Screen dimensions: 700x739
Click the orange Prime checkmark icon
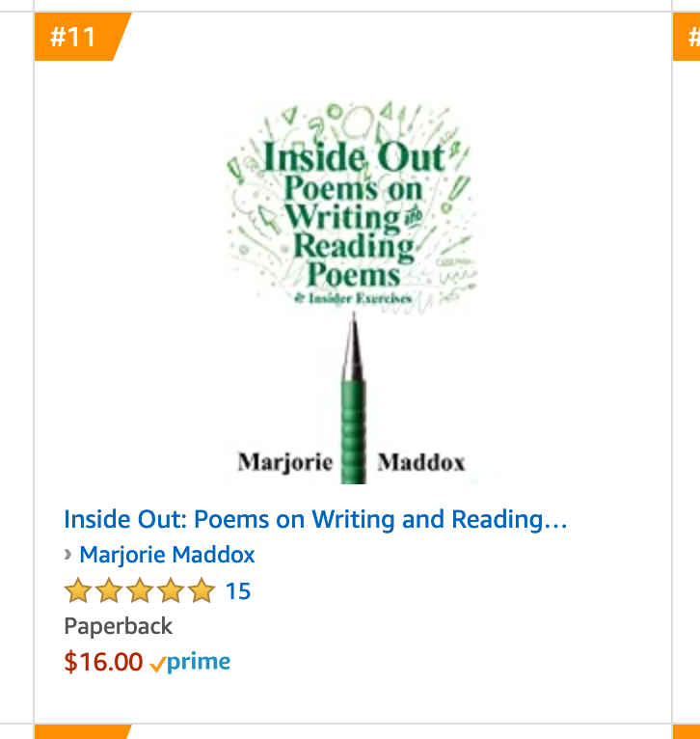coord(158,664)
